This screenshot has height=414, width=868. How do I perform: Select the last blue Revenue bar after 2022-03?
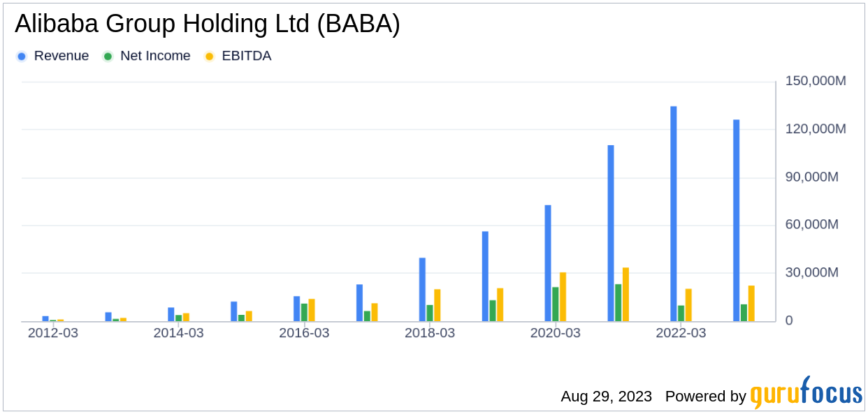coord(737,221)
